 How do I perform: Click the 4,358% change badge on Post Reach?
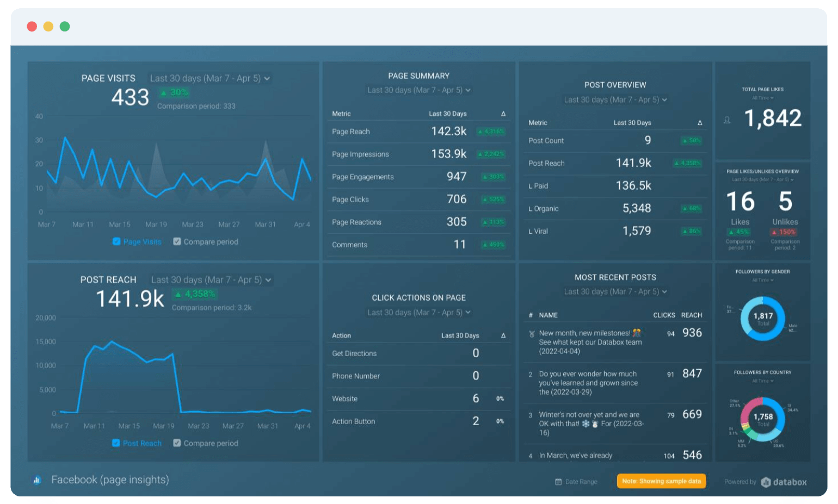(196, 294)
